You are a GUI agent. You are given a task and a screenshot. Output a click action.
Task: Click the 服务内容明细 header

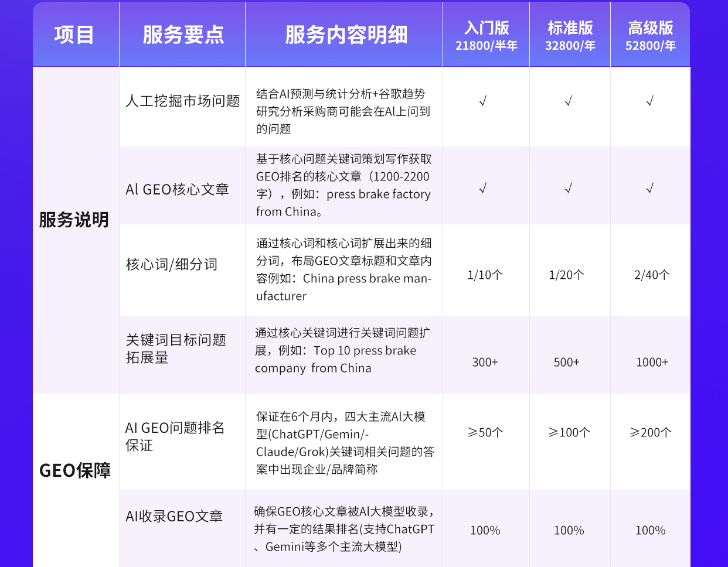pos(346,35)
